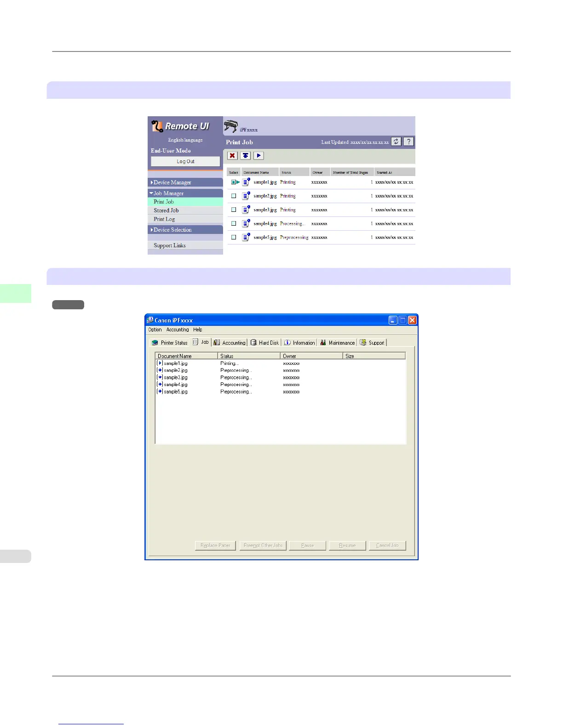This screenshot has height=728, width=563.
Task: Open the Help menu
Action: (198, 330)
